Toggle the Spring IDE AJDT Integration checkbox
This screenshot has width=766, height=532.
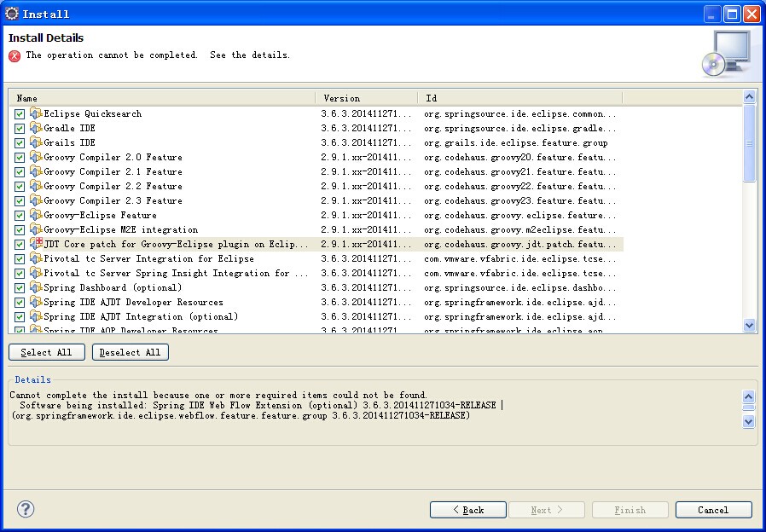[20, 317]
